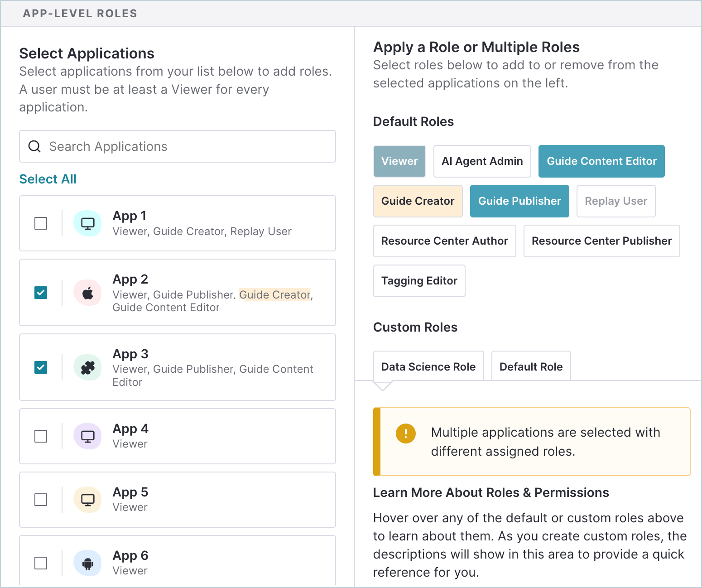Toggle the Guide Content Editor role
The width and height of the screenshot is (702, 588).
pos(601,161)
